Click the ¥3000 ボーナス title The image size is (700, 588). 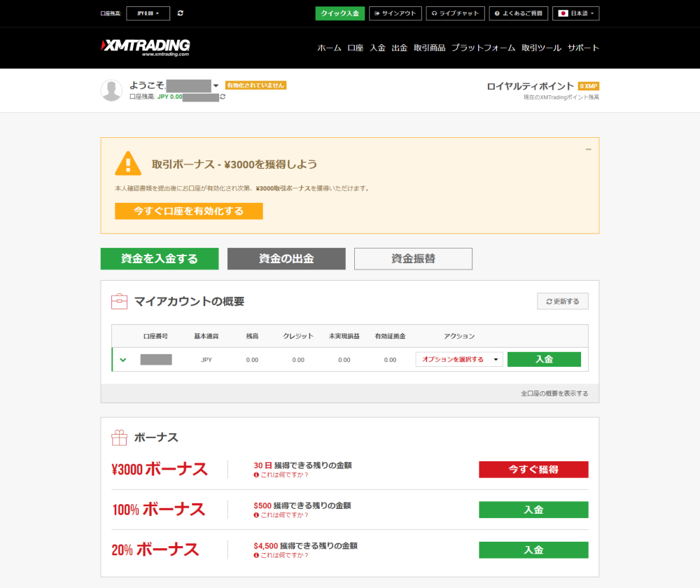160,469
